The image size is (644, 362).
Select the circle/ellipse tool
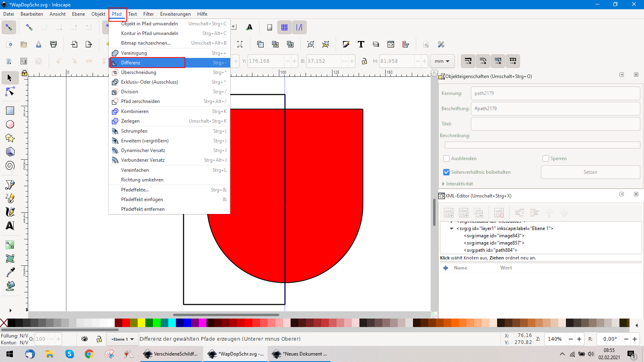pyautogui.click(x=10, y=125)
